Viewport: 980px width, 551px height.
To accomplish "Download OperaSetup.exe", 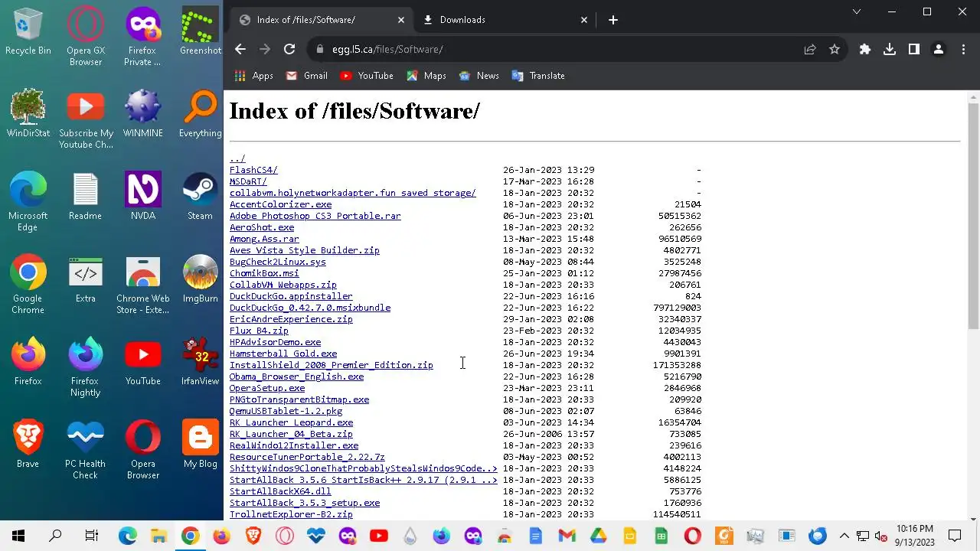I will (267, 388).
